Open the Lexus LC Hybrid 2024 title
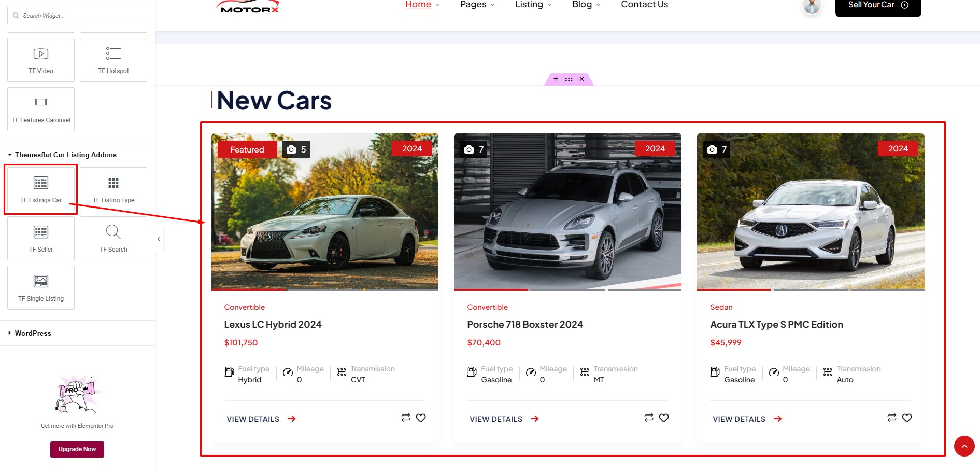The image size is (980, 470). pyautogui.click(x=273, y=324)
